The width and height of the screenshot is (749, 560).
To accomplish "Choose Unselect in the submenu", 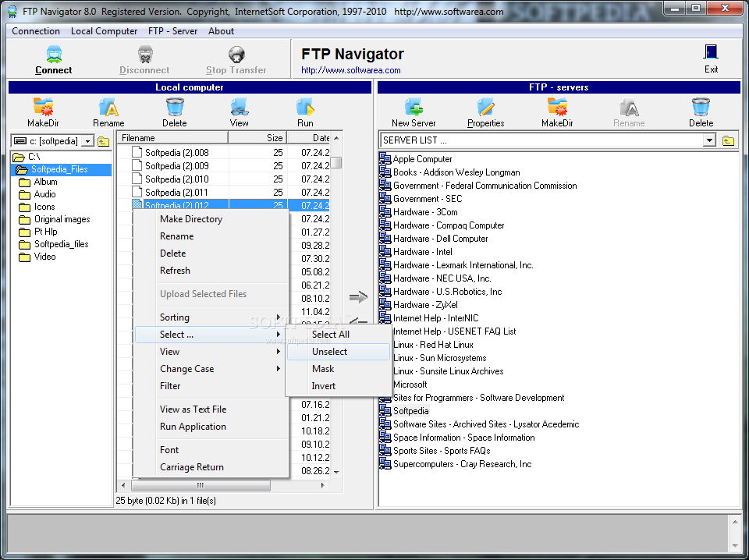I will point(338,352).
